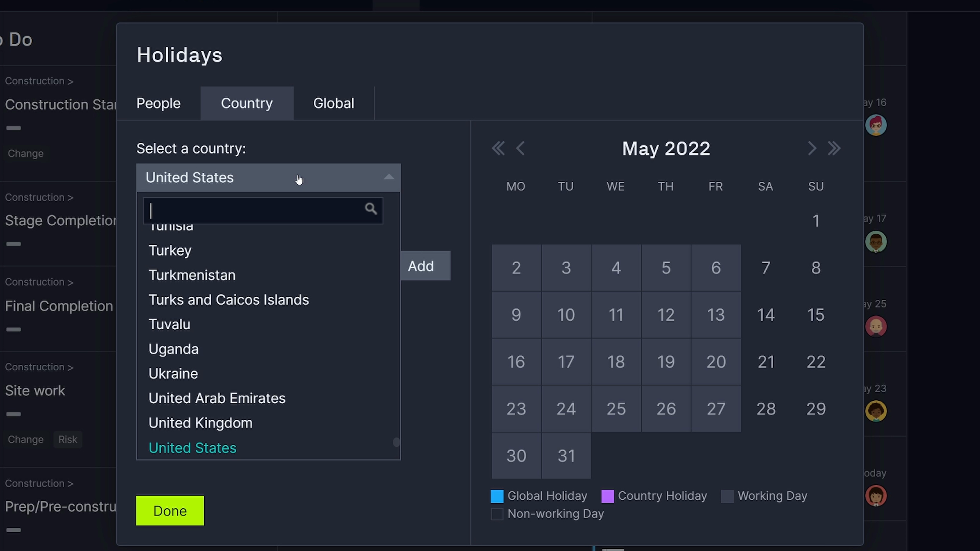Select Turkey in the country list
Viewport: 980px width, 551px height.
click(170, 251)
